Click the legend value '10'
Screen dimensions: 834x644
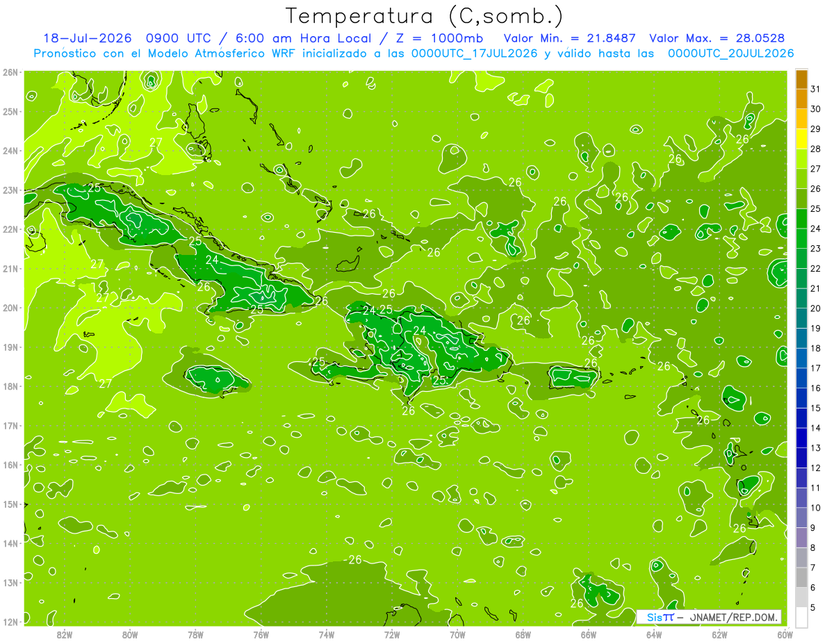[x=815, y=508]
